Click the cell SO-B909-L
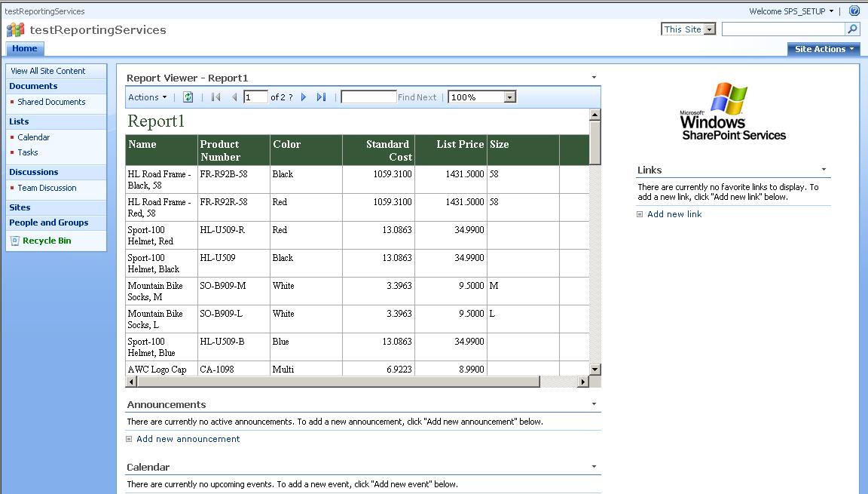Screen dimensions: 868x494 tap(234, 319)
